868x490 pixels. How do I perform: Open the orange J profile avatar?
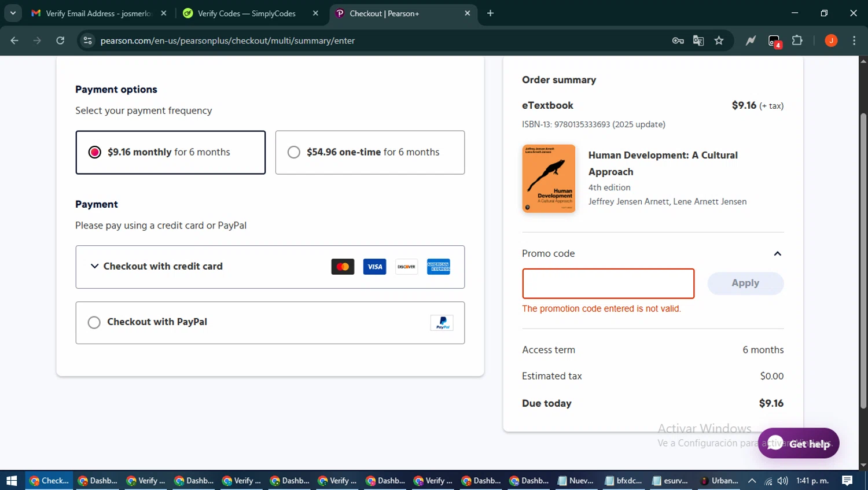pyautogui.click(x=831, y=40)
